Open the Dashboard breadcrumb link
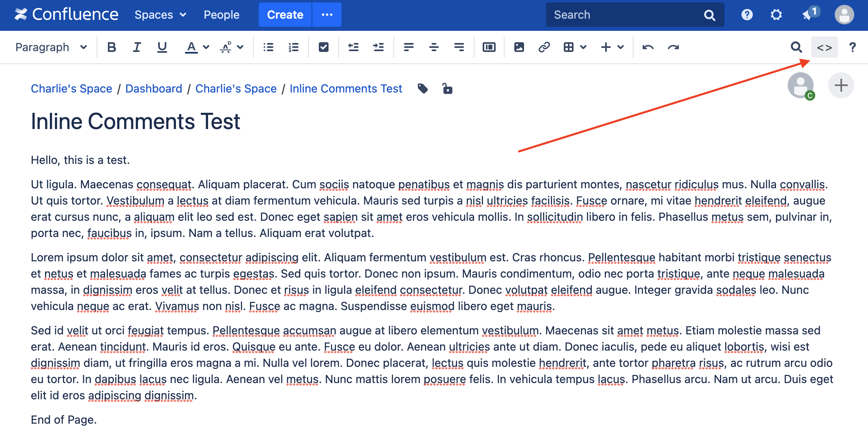Screen dimensions: 868x448 pyautogui.click(x=154, y=88)
